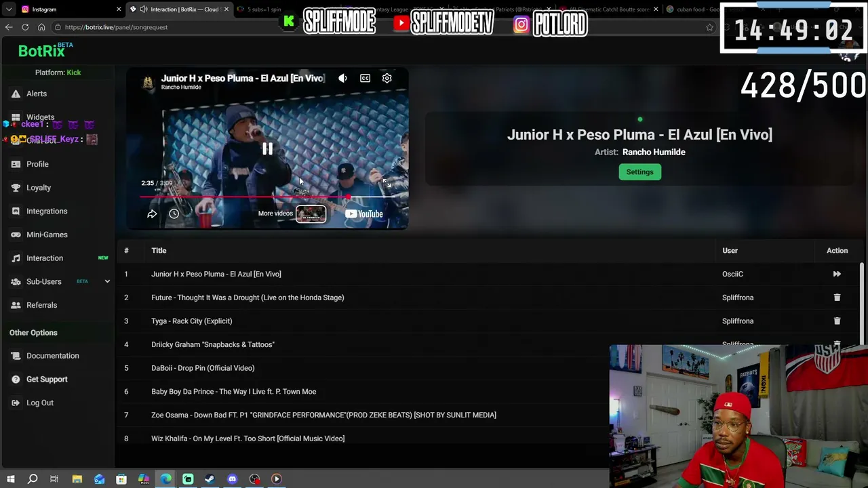868x488 pixels.
Task: Open Task View on taskbar
Action: 54,479
